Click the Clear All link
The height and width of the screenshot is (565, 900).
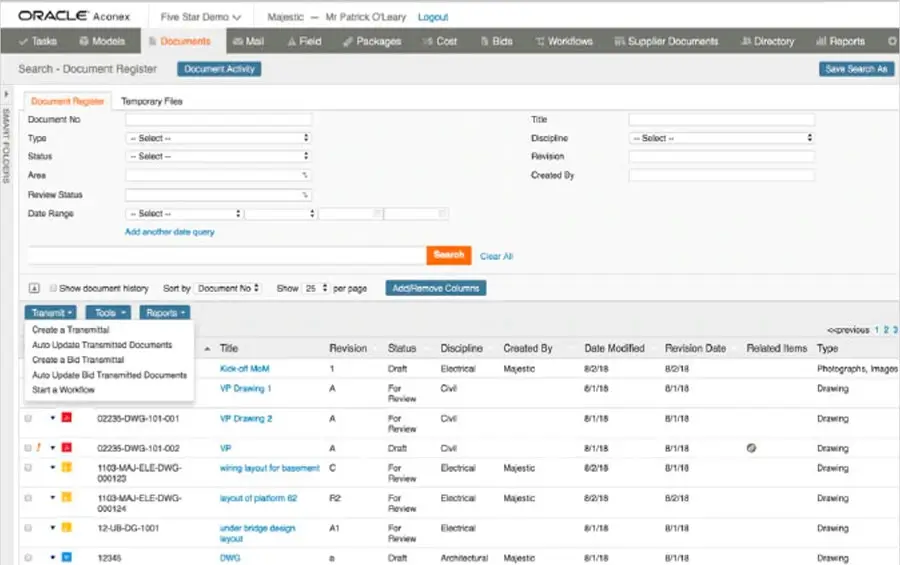click(496, 256)
